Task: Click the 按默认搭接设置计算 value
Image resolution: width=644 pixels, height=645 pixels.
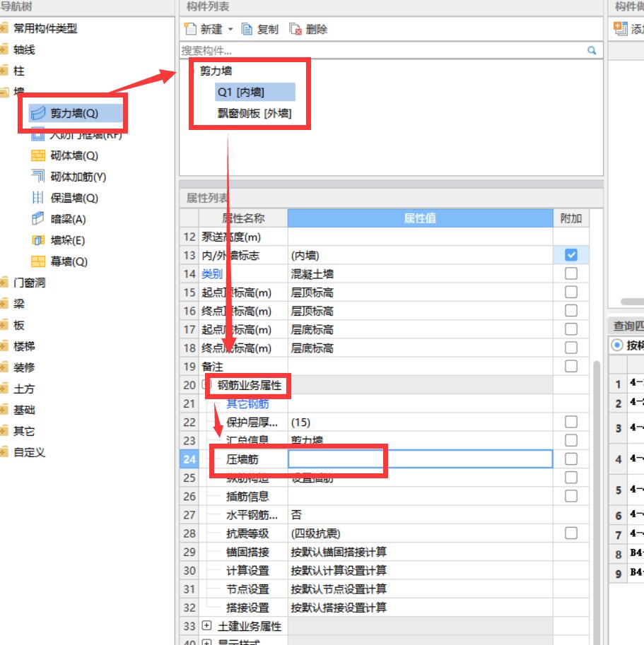Action: pyautogui.click(x=339, y=608)
